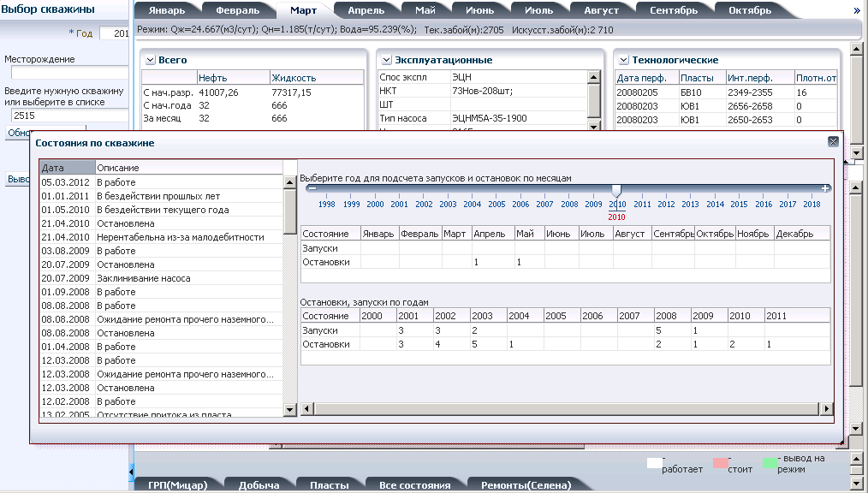Move the year slider thumb at 2010
The height and width of the screenshot is (493, 868).
pyautogui.click(x=616, y=190)
